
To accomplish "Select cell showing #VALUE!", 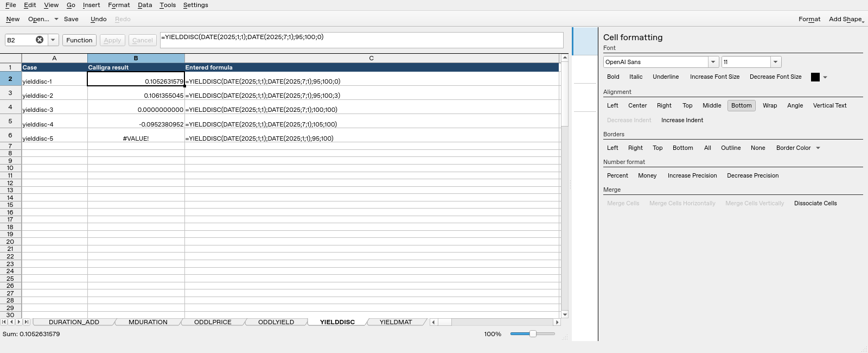I will pos(136,135).
